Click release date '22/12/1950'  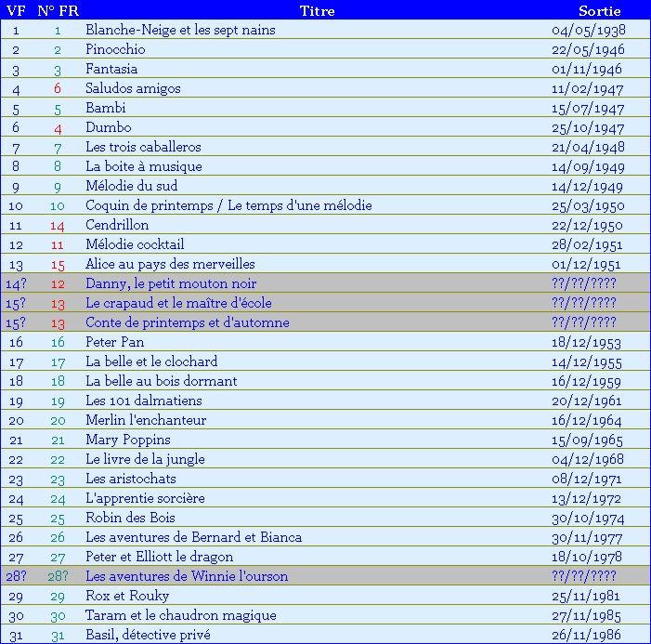[588, 226]
